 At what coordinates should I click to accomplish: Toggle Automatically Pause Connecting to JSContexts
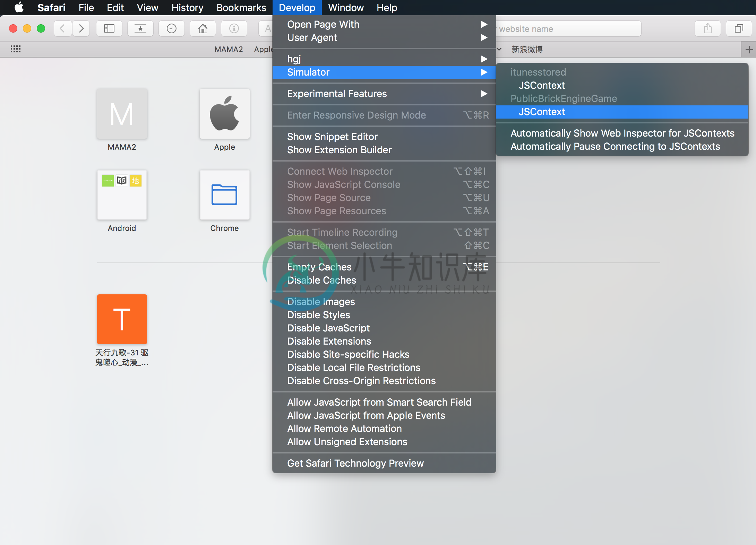(x=622, y=146)
